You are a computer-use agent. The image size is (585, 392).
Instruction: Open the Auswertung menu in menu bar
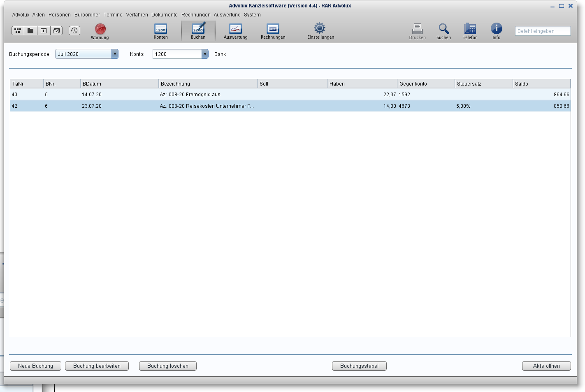pyautogui.click(x=227, y=15)
